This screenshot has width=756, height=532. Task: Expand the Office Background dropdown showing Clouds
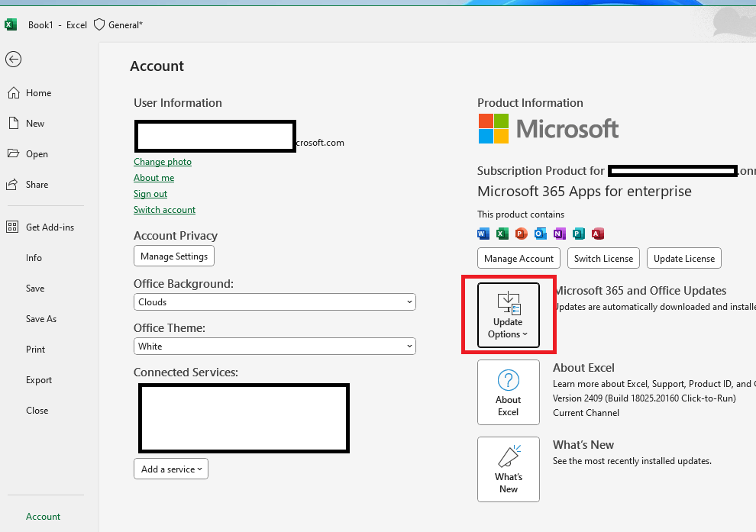[x=275, y=302]
